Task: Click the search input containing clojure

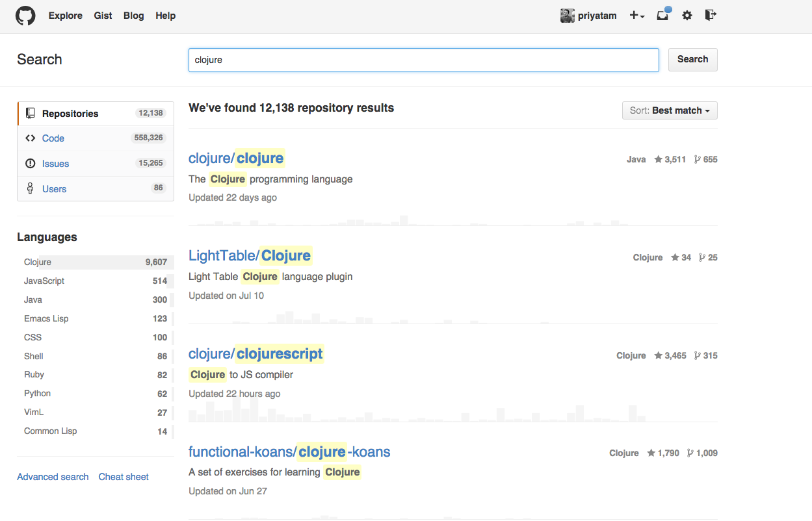Action: pyautogui.click(x=424, y=60)
